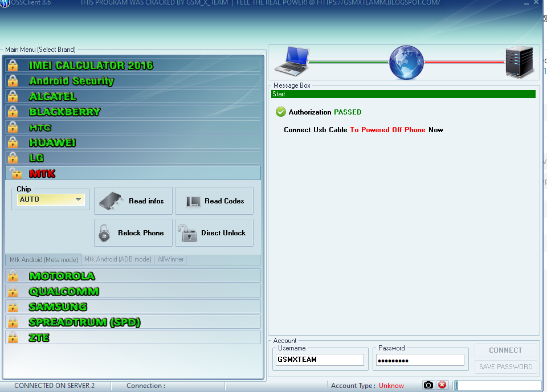Expand the MOTOROLA brand section
This screenshot has height=392, width=547.
point(133,276)
